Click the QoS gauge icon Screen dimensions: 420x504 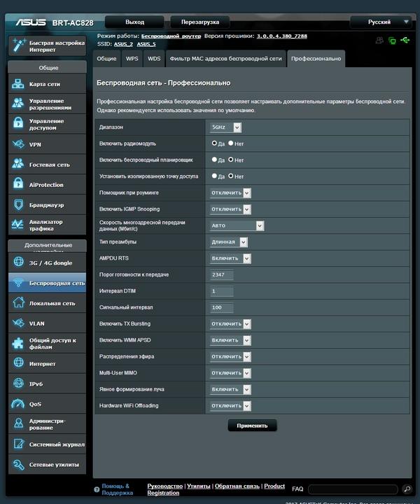pos(18,404)
